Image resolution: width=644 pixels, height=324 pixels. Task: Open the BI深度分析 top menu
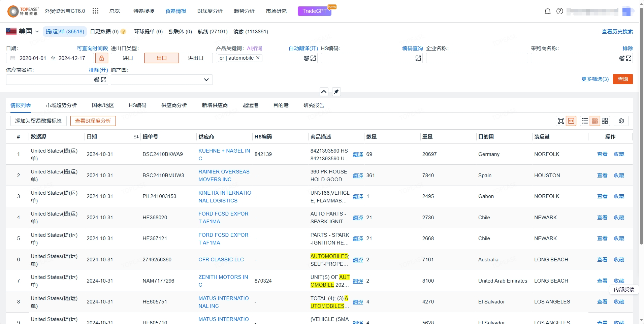click(x=210, y=11)
